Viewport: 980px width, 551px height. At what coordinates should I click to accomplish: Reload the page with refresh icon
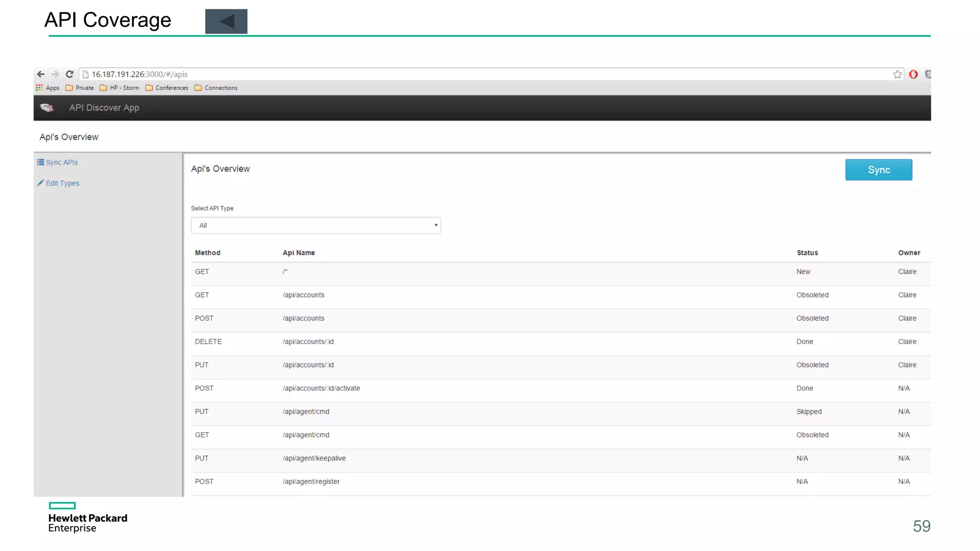(69, 74)
